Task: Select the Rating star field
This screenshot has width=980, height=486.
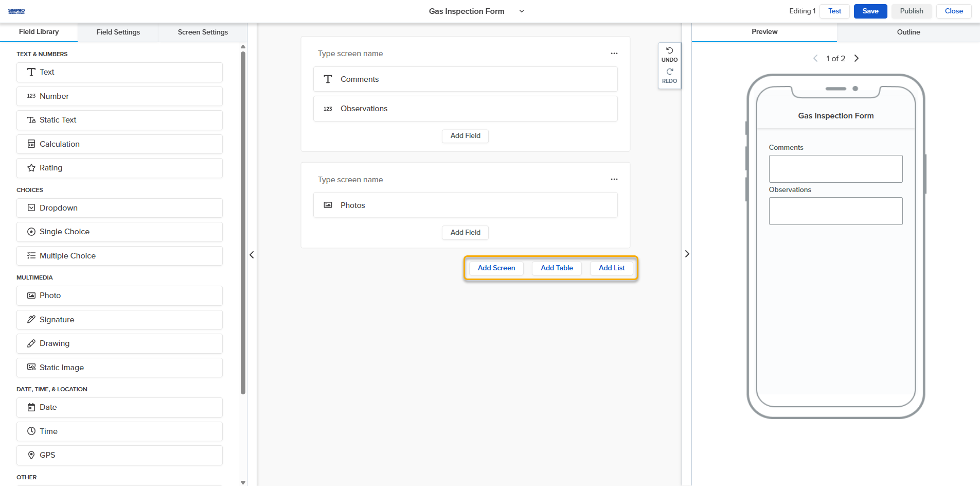Action: pos(119,168)
